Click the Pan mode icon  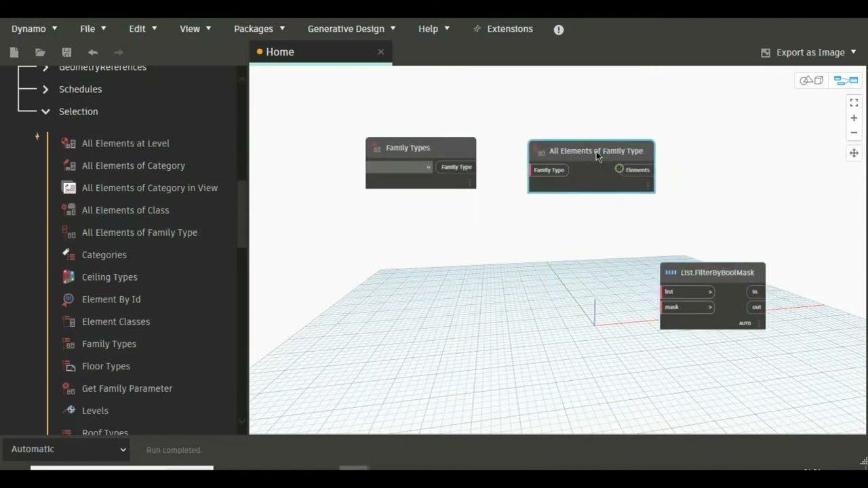[854, 153]
